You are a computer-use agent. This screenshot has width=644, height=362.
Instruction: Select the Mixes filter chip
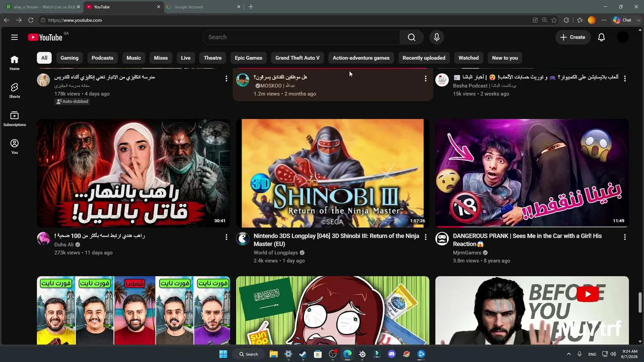click(x=161, y=58)
